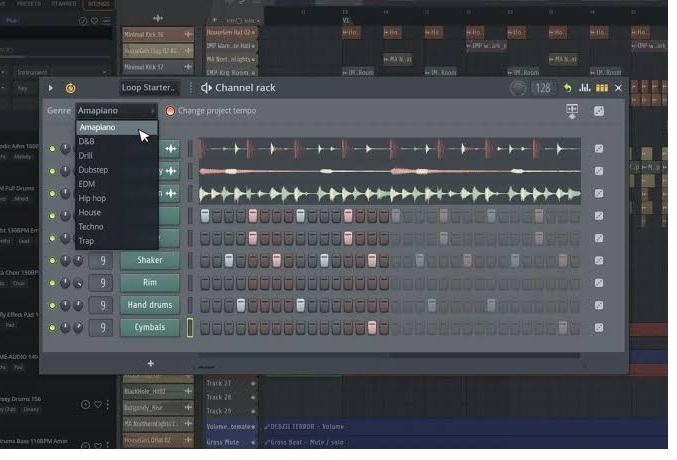The height and width of the screenshot is (460, 677).
Task: Select the HouseGen Hat 02 playlist track
Action: [231, 32]
